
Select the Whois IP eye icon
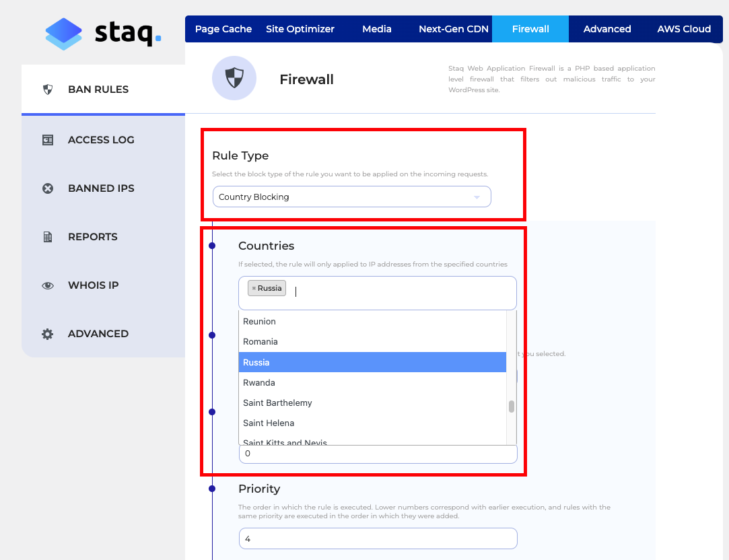pos(47,285)
